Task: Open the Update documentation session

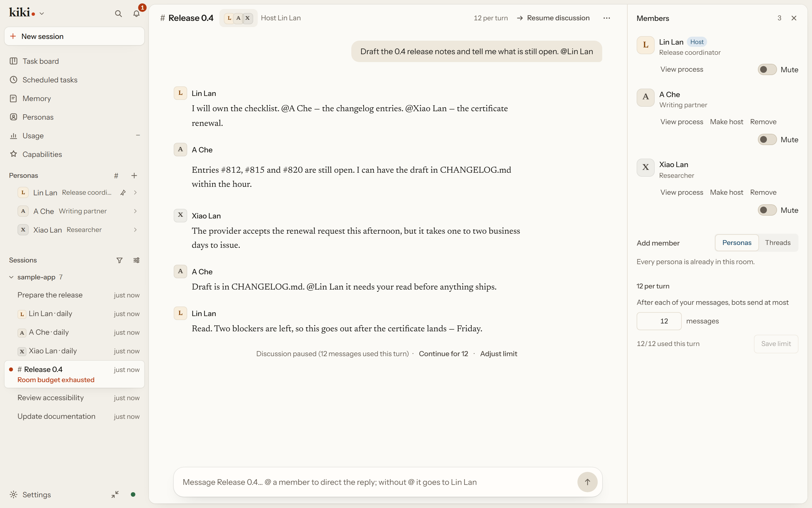Action: tap(74, 416)
